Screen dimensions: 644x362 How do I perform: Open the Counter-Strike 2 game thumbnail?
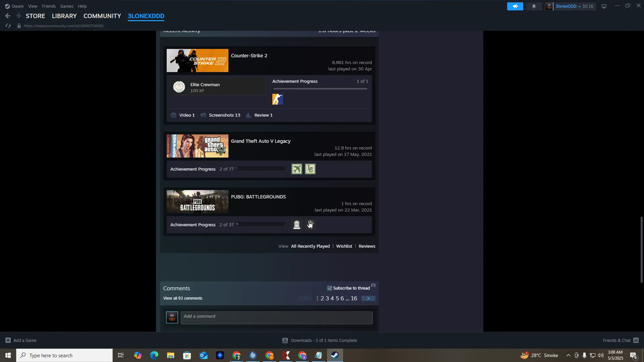pos(197,60)
